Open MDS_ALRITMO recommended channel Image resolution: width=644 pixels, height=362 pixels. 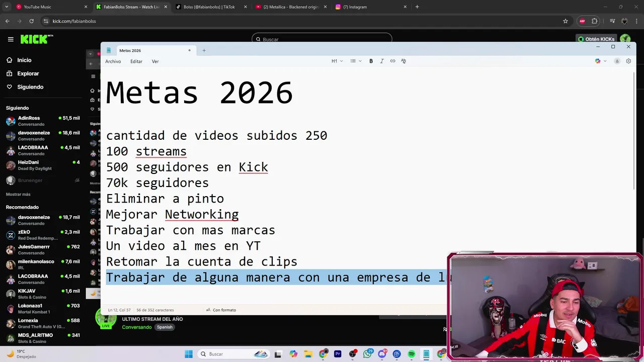coord(43,338)
